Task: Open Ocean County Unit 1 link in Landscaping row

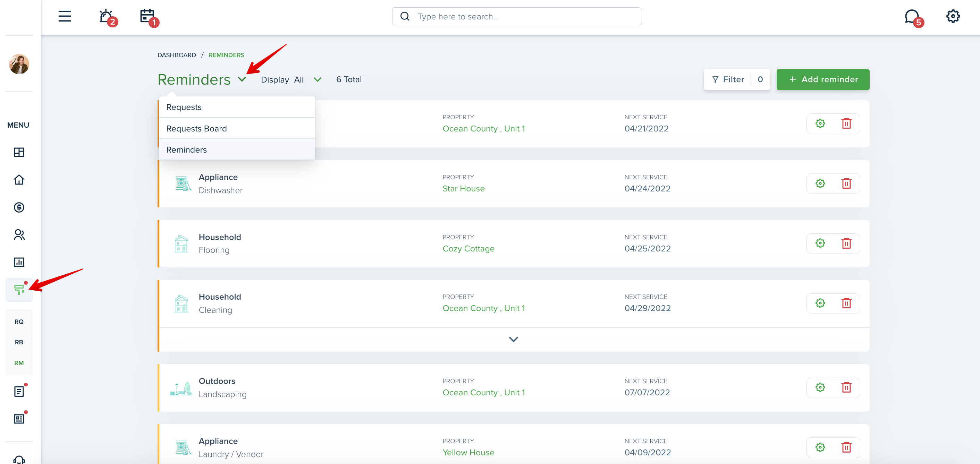Action: [483, 393]
